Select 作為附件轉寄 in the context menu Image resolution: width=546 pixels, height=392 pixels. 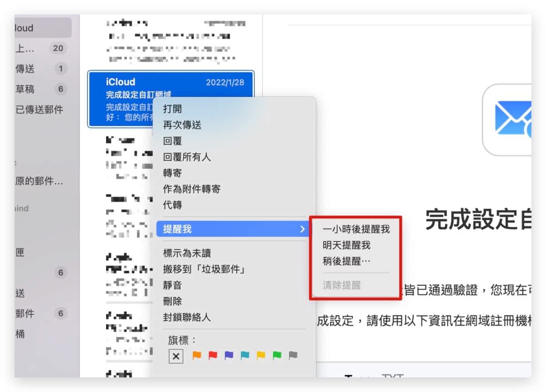coord(192,189)
